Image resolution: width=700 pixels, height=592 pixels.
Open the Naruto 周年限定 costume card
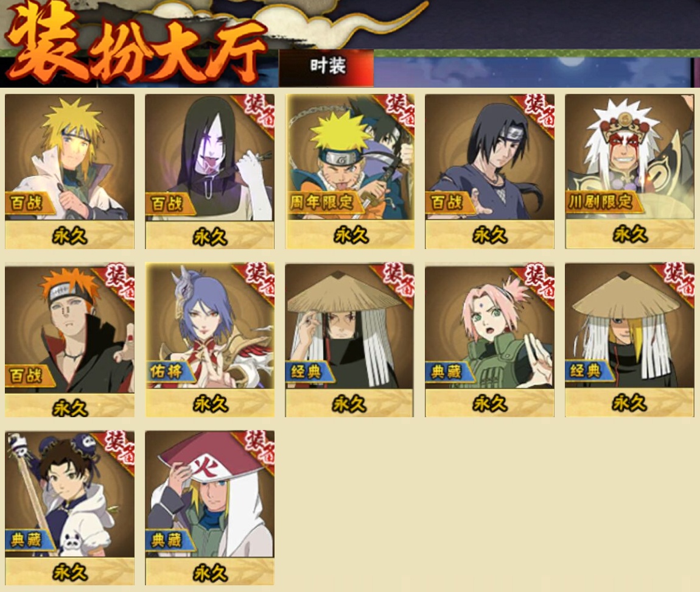point(350,171)
